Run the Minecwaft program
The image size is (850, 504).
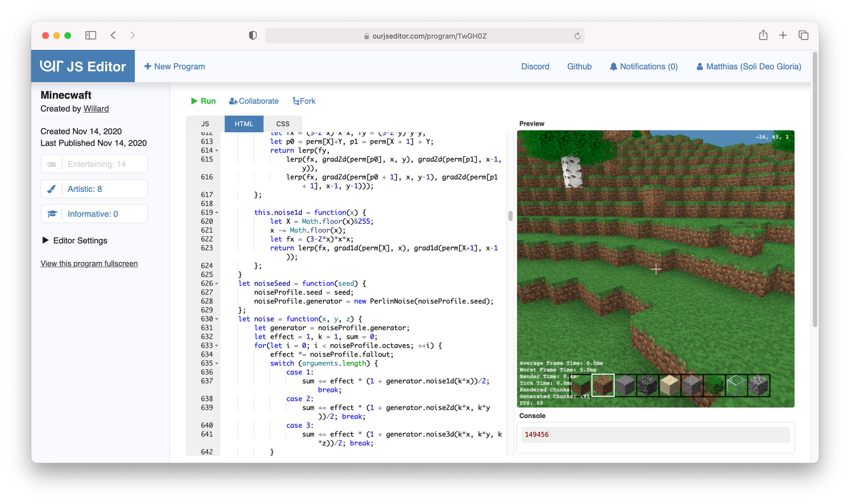pyautogui.click(x=203, y=101)
